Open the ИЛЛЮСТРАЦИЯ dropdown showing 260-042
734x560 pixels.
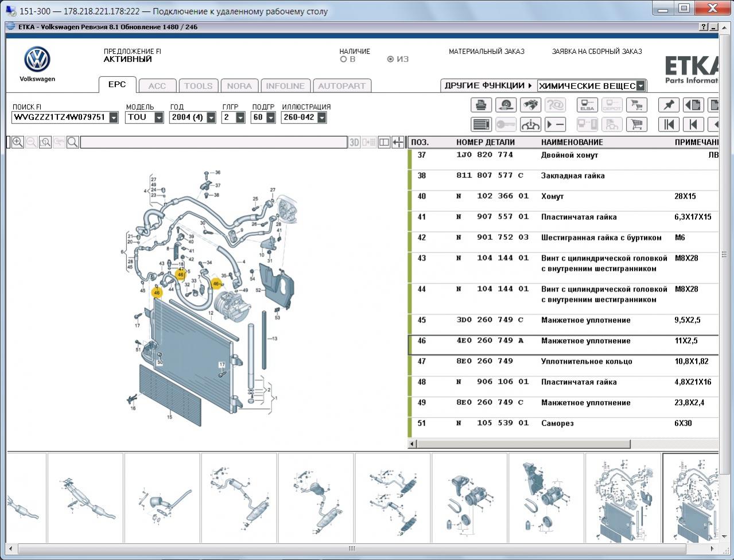pos(322,118)
